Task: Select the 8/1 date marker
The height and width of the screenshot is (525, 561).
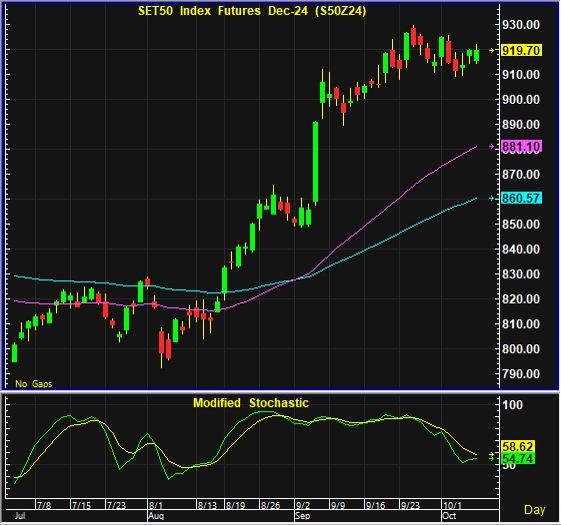Action: [156, 505]
